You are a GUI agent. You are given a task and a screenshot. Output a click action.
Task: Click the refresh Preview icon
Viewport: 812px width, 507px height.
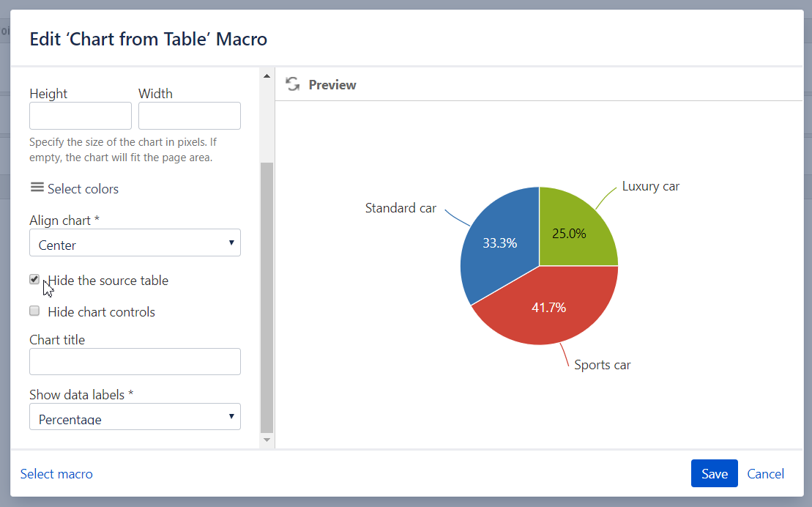(292, 84)
